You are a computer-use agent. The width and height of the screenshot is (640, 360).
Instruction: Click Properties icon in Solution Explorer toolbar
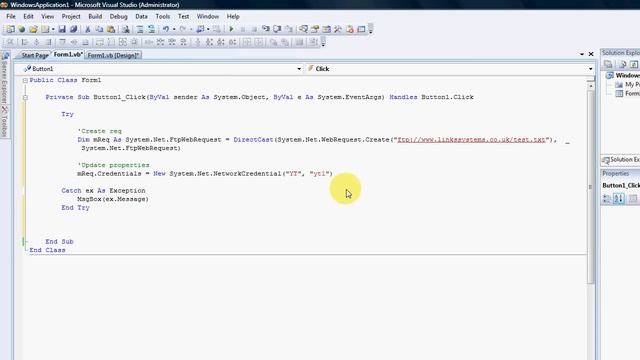(x=608, y=64)
